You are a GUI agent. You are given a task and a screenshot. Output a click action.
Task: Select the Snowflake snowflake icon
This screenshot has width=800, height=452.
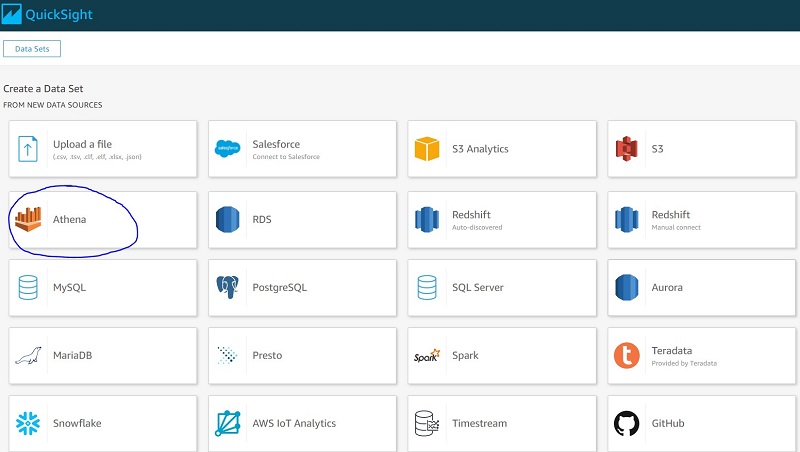pos(28,423)
